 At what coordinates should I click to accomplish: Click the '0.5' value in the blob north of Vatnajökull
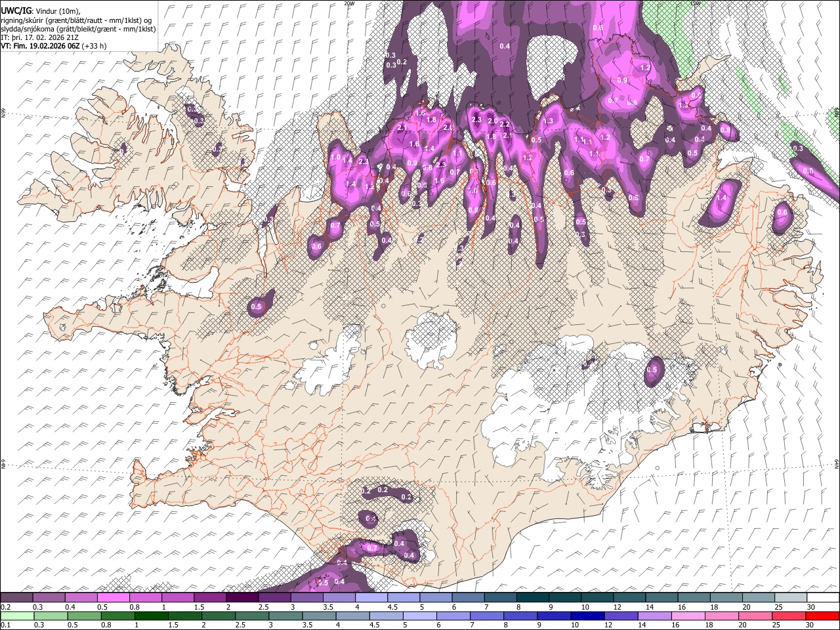point(652,370)
